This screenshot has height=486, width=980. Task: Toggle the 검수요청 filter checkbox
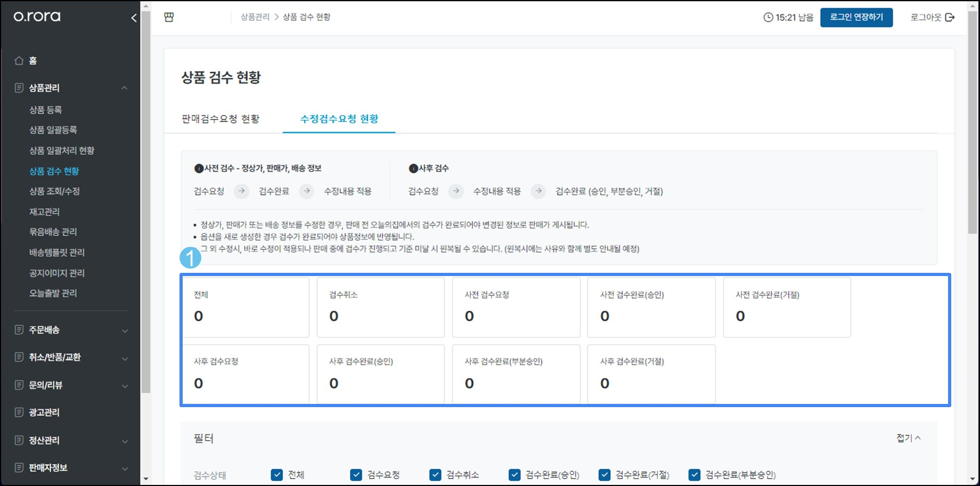point(356,475)
